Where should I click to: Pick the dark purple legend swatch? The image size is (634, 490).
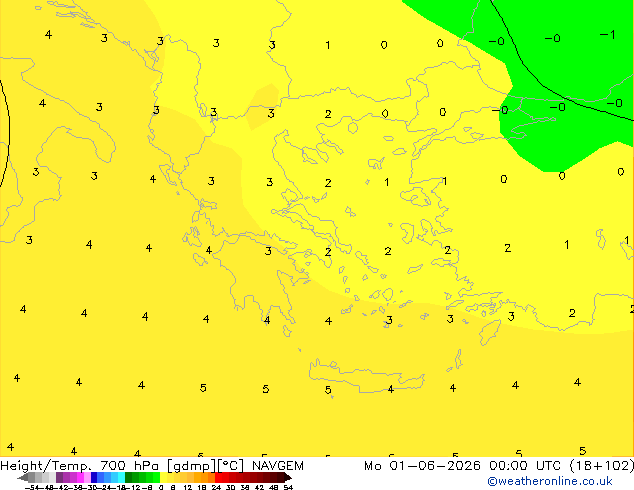pos(59,477)
